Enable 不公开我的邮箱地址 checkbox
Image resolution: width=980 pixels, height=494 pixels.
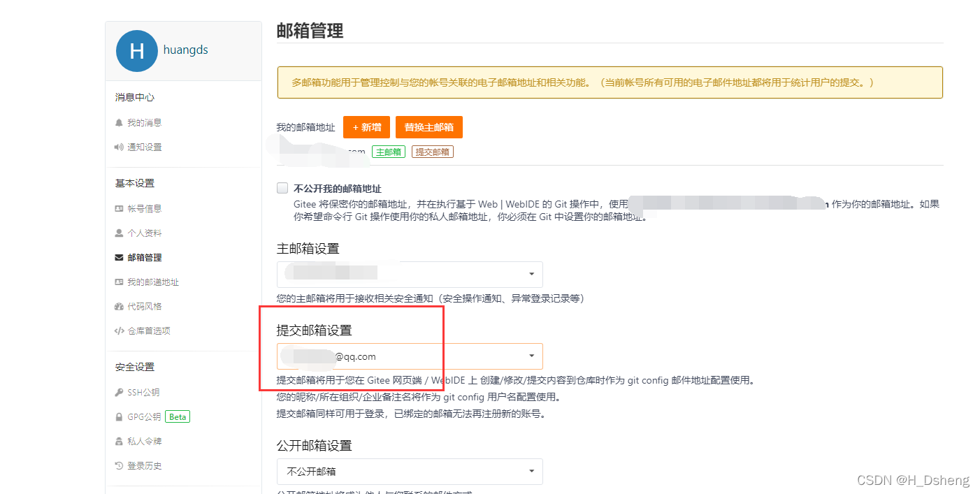(x=282, y=187)
